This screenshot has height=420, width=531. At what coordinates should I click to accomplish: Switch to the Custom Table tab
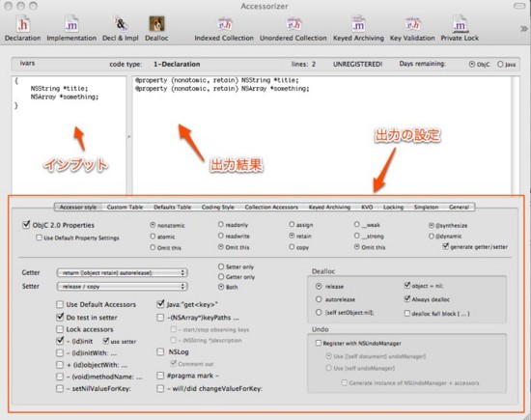[125, 207]
